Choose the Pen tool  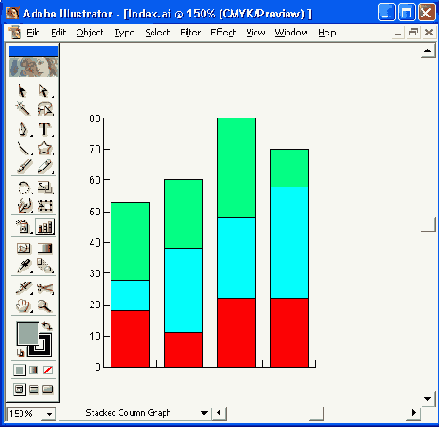23,129
